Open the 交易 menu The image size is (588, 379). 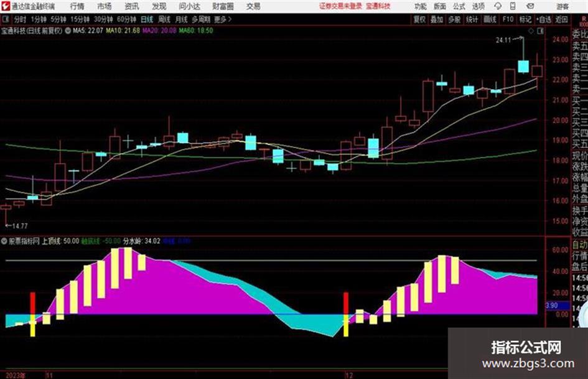[253, 6]
